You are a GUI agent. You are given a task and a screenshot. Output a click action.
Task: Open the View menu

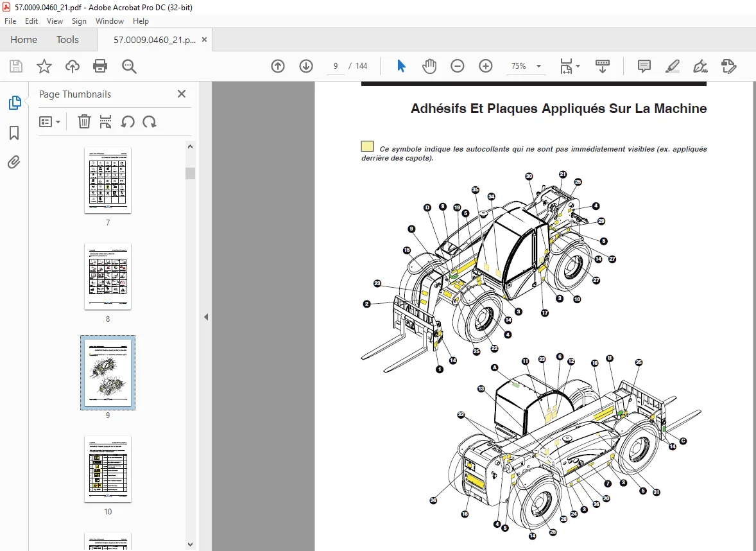55,21
